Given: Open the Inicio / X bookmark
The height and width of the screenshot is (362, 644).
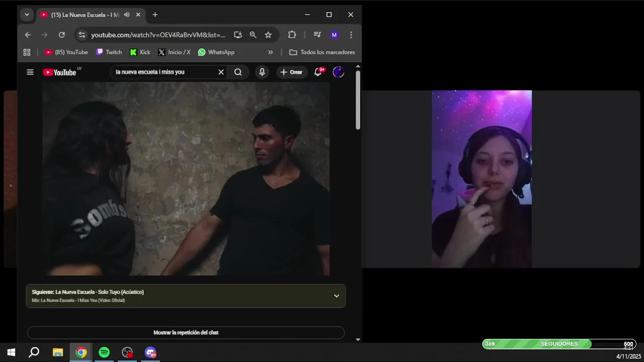Looking at the screenshot, I should (174, 52).
